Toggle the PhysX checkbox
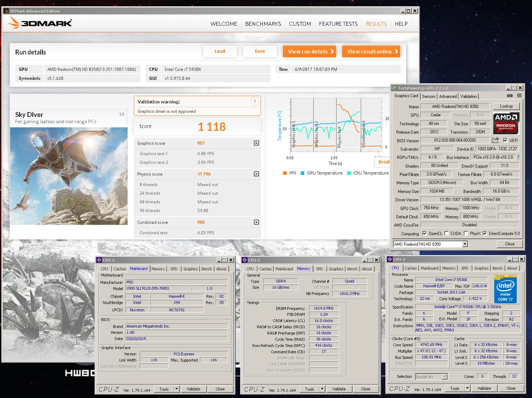532x398 pixels. [466, 233]
